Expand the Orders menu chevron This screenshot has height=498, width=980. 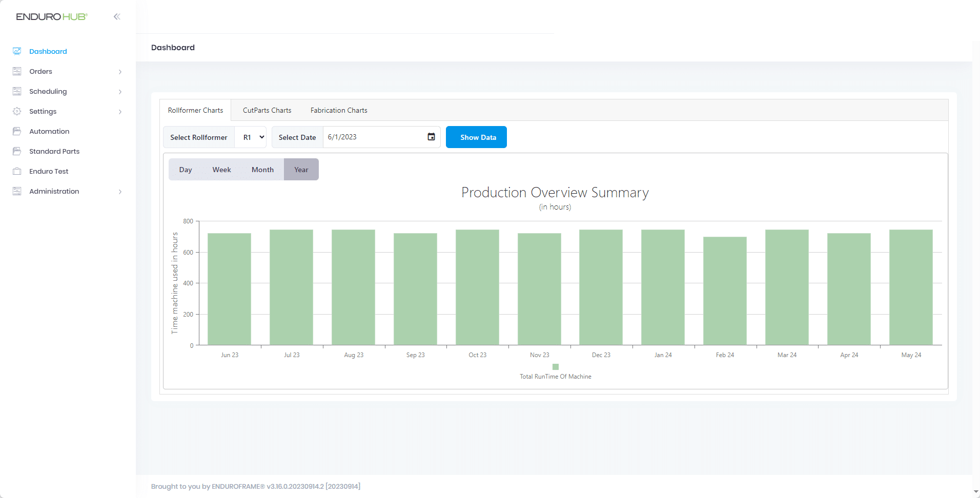pyautogui.click(x=120, y=72)
